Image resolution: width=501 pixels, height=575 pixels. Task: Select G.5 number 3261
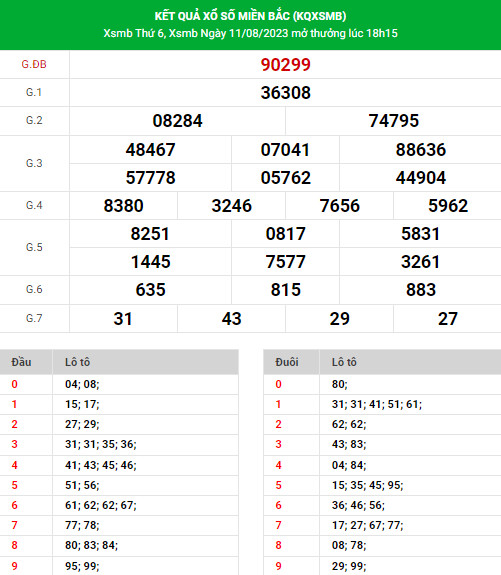pyautogui.click(x=420, y=262)
